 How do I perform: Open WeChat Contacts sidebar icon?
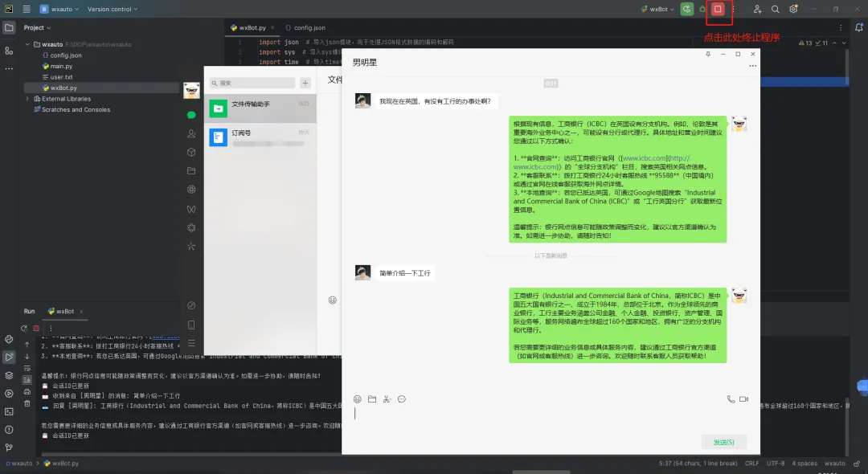point(191,133)
